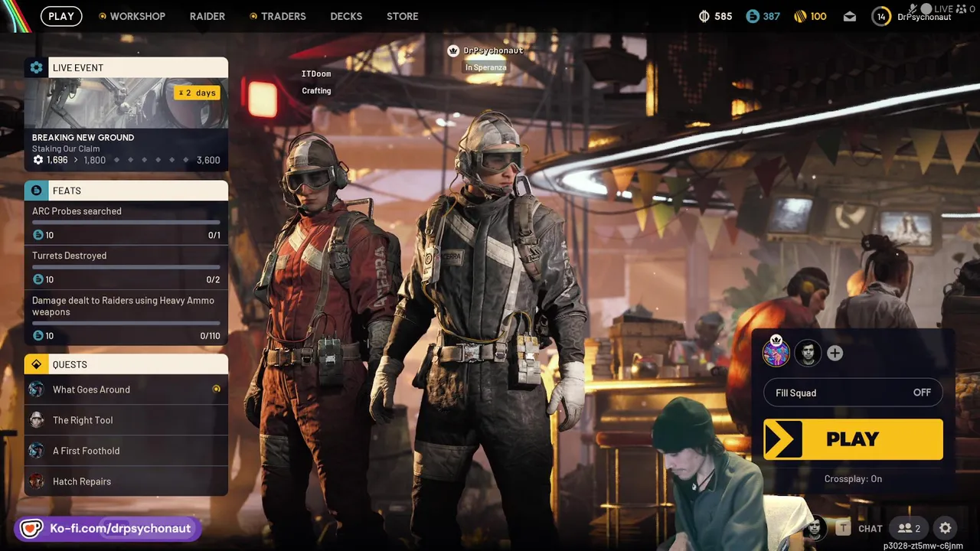Click the Crossplay: On setting
Image resolution: width=980 pixels, height=551 pixels.
[853, 479]
